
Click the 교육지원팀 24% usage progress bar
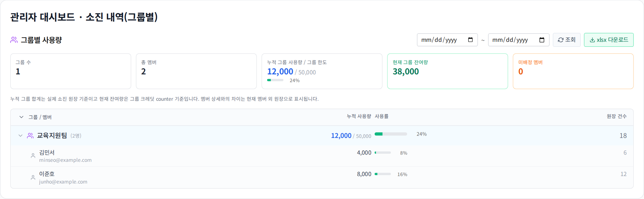pos(391,134)
